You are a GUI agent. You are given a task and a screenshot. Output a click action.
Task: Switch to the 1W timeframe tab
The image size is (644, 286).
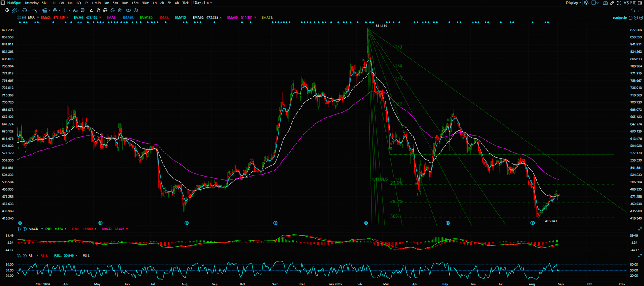(61, 3)
